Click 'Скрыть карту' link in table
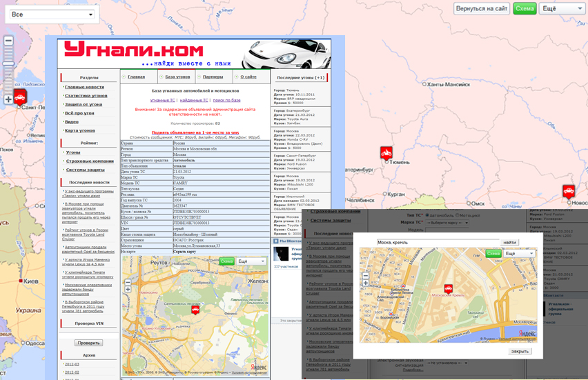This screenshot has width=588, height=380. click(184, 252)
